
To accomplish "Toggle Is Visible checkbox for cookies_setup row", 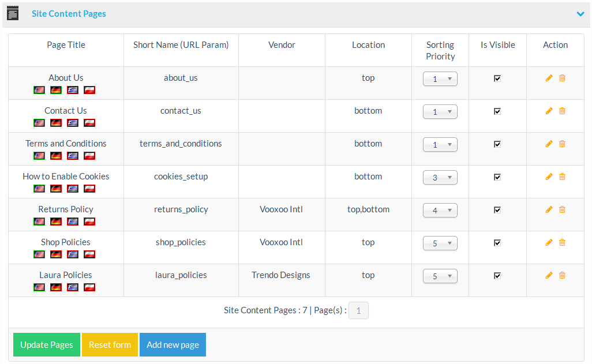I will point(497,177).
